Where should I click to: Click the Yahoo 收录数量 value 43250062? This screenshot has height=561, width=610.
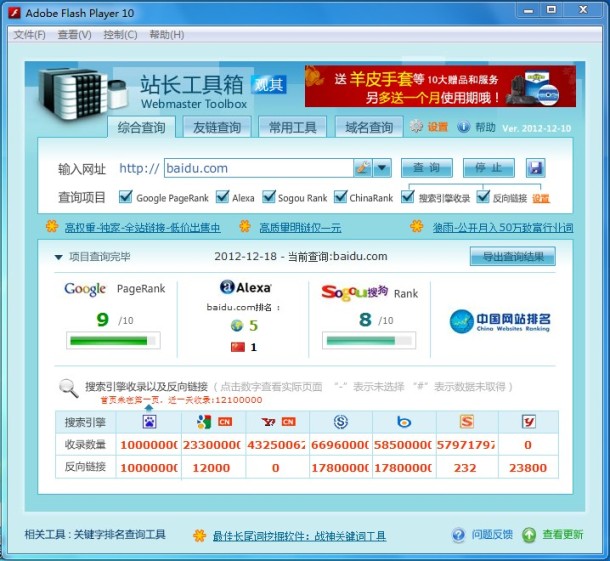tap(276, 445)
